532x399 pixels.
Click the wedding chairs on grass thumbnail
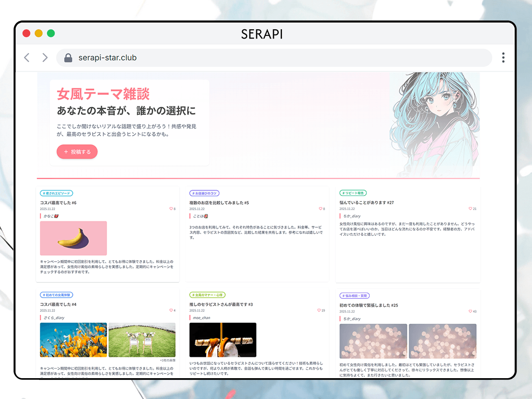pyautogui.click(x=142, y=340)
